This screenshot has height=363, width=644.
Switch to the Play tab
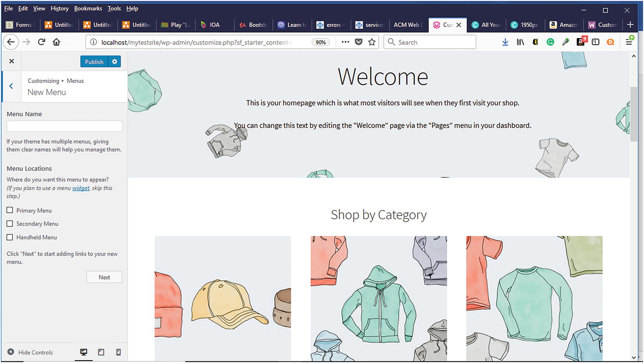click(x=176, y=25)
